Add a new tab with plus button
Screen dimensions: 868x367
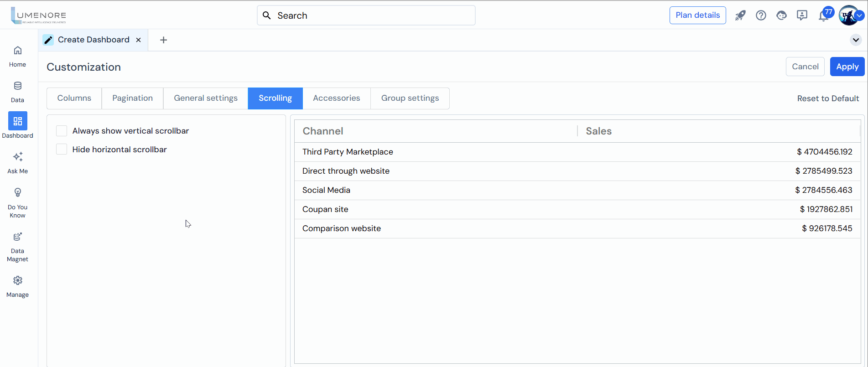pyautogui.click(x=163, y=40)
